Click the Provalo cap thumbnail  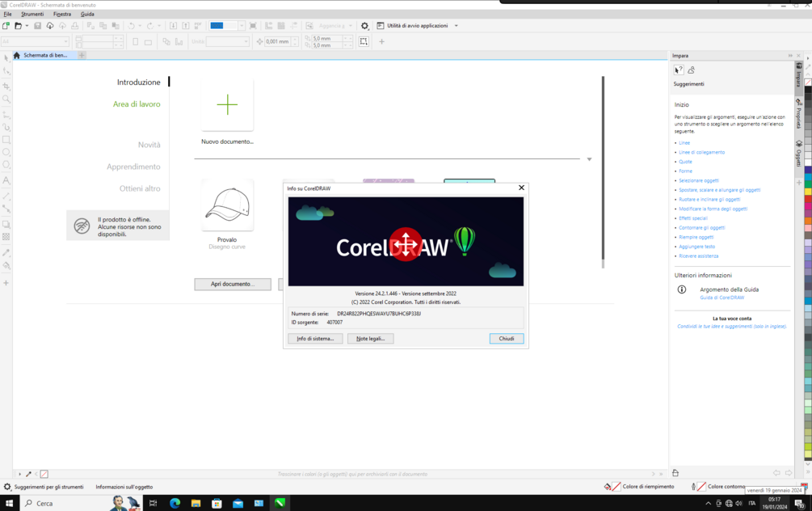click(227, 205)
